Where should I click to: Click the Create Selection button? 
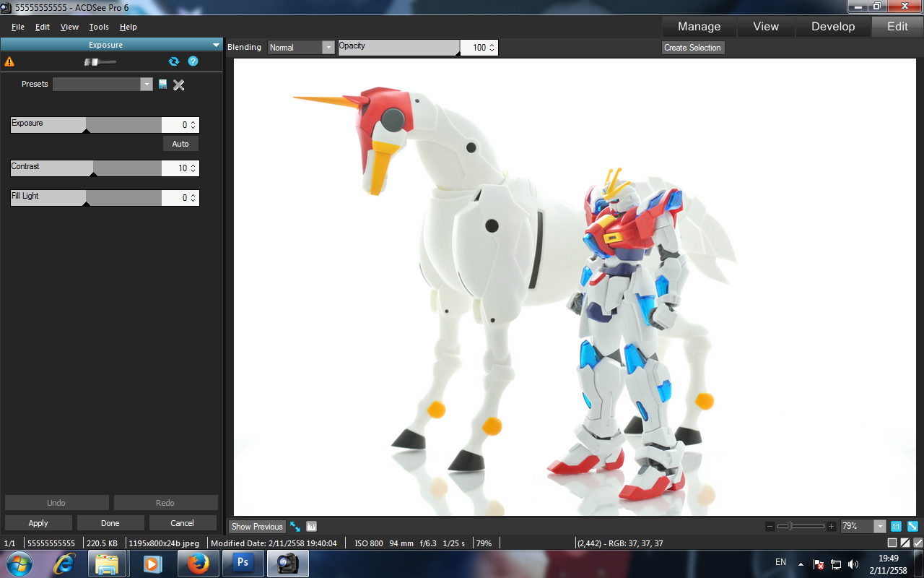693,48
